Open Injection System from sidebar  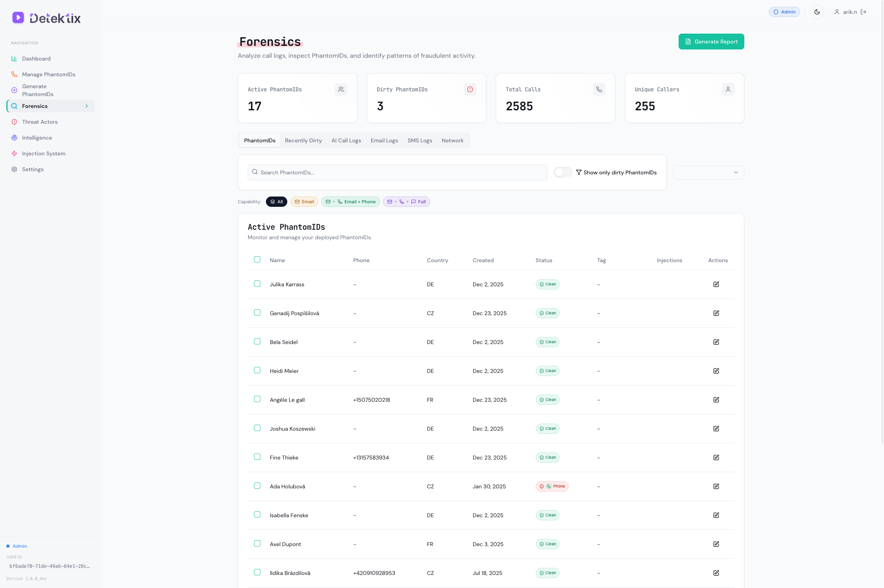(x=44, y=153)
